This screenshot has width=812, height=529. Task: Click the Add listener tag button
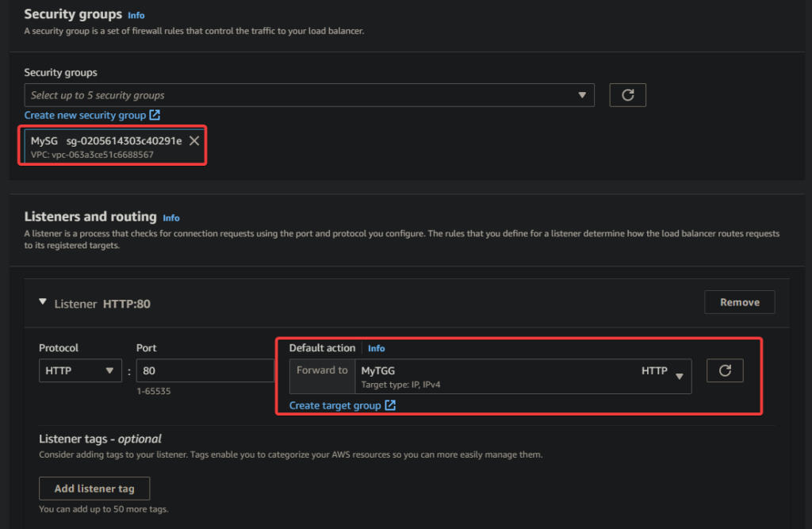tap(94, 489)
